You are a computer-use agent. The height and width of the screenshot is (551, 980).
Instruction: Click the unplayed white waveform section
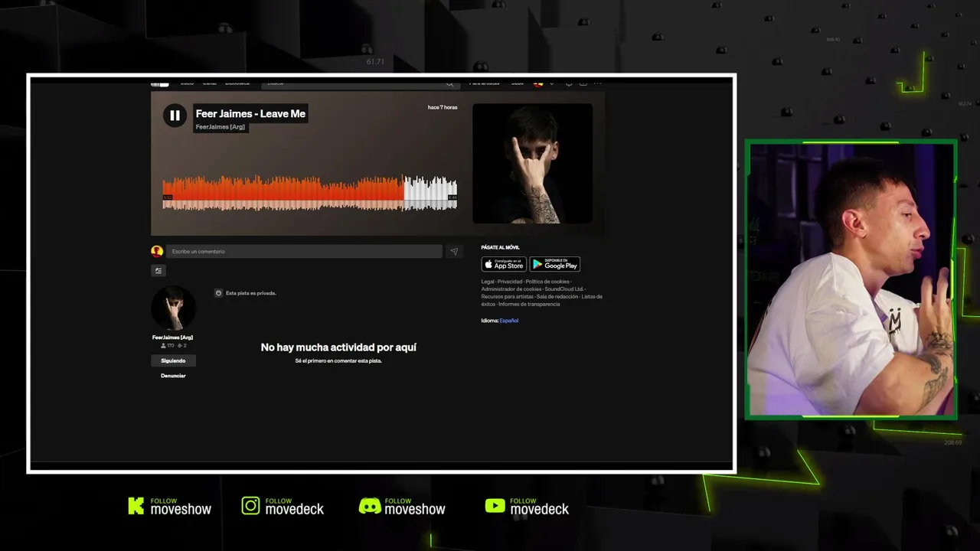tap(430, 193)
